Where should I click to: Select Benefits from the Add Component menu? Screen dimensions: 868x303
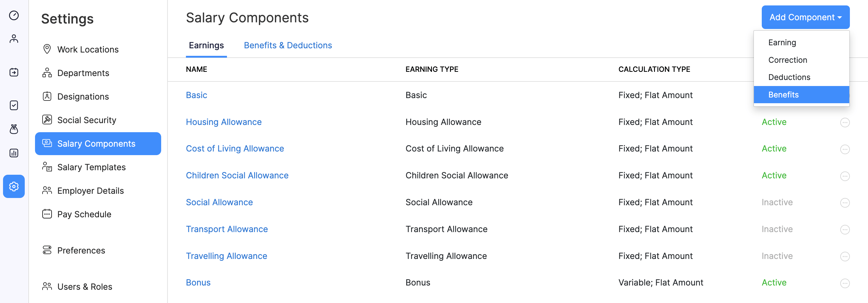783,94
